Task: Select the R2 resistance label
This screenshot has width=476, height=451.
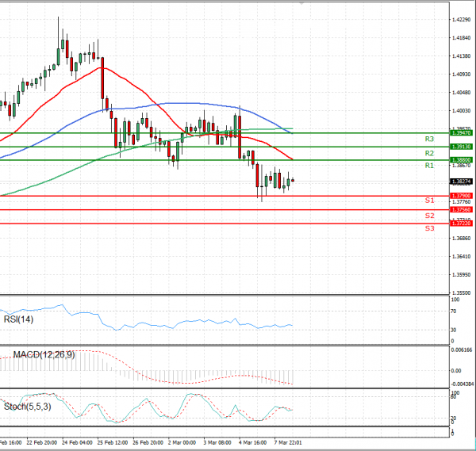Action: (429, 154)
